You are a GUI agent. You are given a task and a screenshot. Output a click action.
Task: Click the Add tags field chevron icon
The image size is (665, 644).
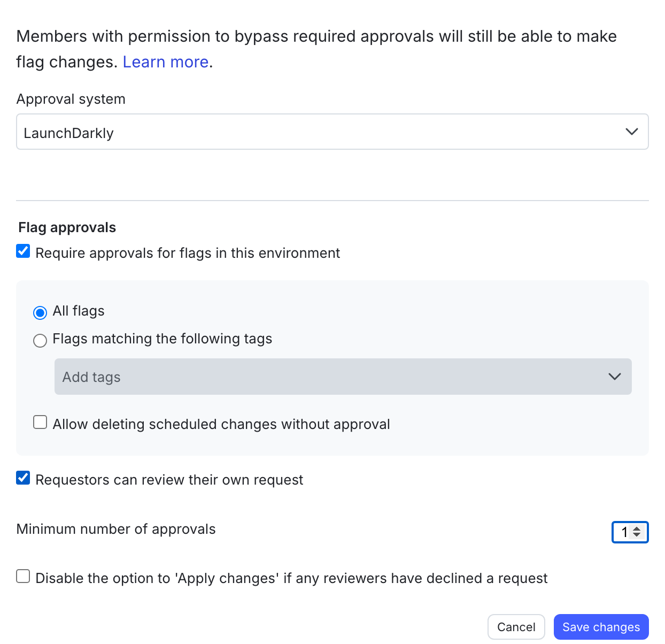(614, 377)
